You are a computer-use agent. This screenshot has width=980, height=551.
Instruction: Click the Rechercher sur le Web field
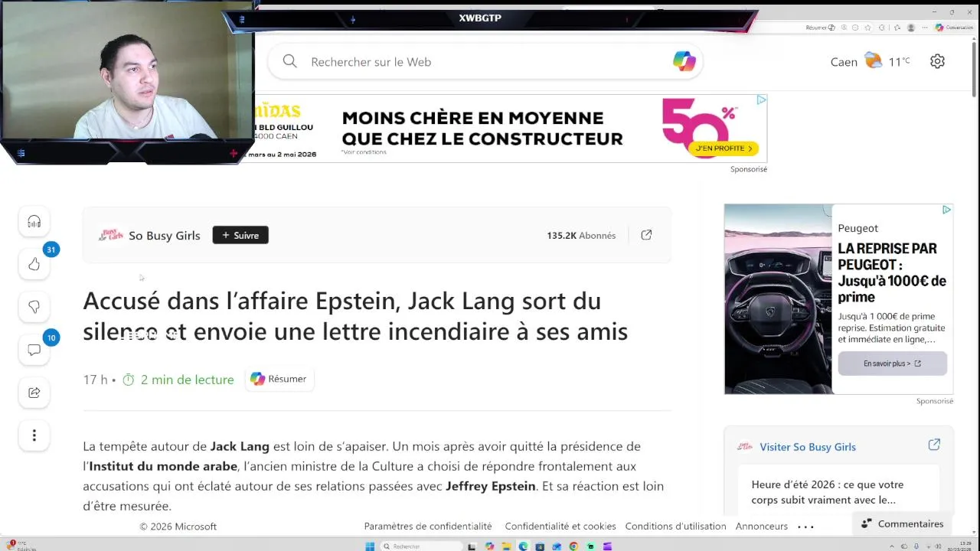click(x=485, y=61)
